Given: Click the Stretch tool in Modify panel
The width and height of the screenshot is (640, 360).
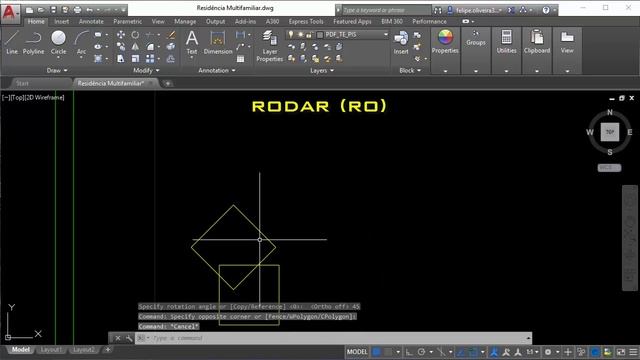Looking at the screenshot, I should pyautogui.click(x=121, y=59).
